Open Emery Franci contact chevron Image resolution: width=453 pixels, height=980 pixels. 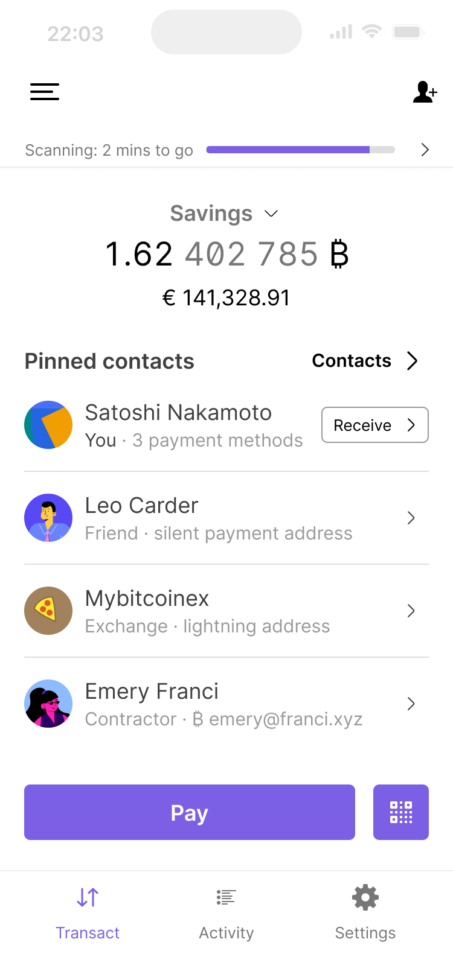click(x=411, y=704)
